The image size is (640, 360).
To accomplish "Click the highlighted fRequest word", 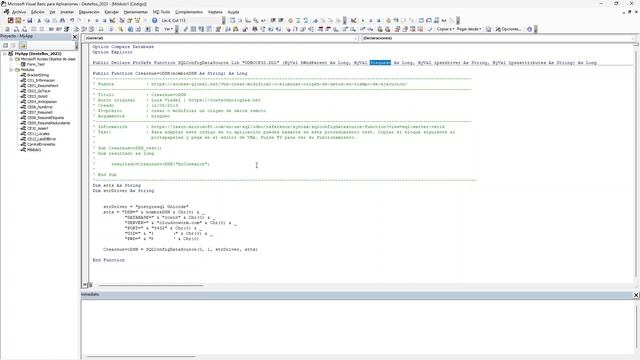I will [x=380, y=62].
